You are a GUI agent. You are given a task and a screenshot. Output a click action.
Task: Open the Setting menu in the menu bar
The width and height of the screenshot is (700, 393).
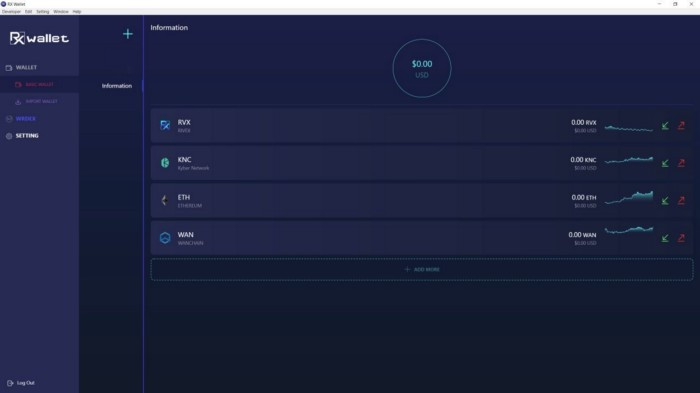point(42,12)
